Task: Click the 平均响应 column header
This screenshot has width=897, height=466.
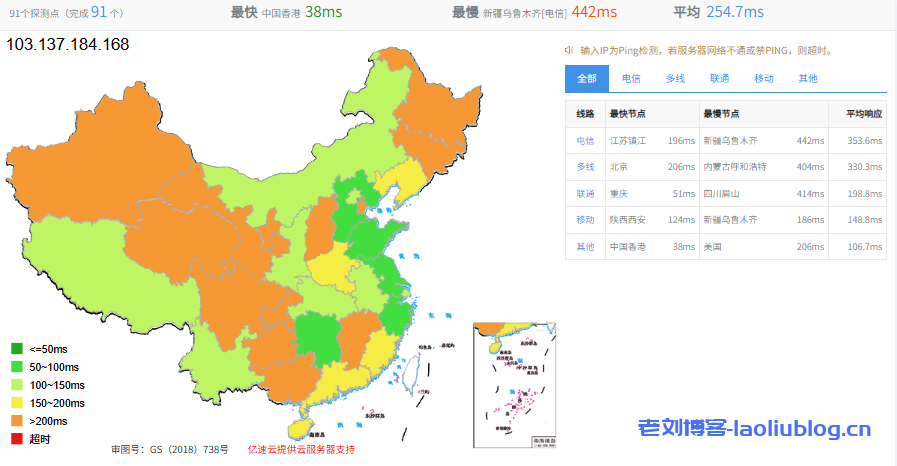Action: click(x=864, y=114)
